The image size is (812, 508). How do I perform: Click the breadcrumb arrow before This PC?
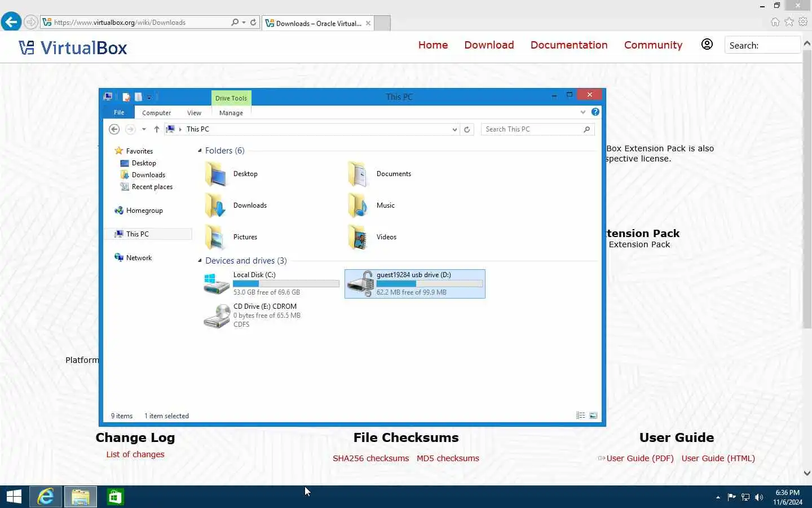pyautogui.click(x=180, y=129)
